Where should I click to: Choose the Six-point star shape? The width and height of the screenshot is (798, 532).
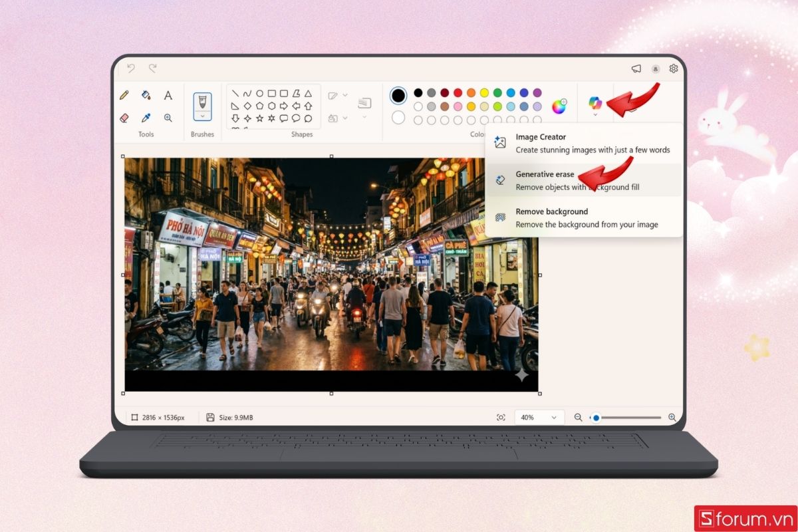[271, 118]
